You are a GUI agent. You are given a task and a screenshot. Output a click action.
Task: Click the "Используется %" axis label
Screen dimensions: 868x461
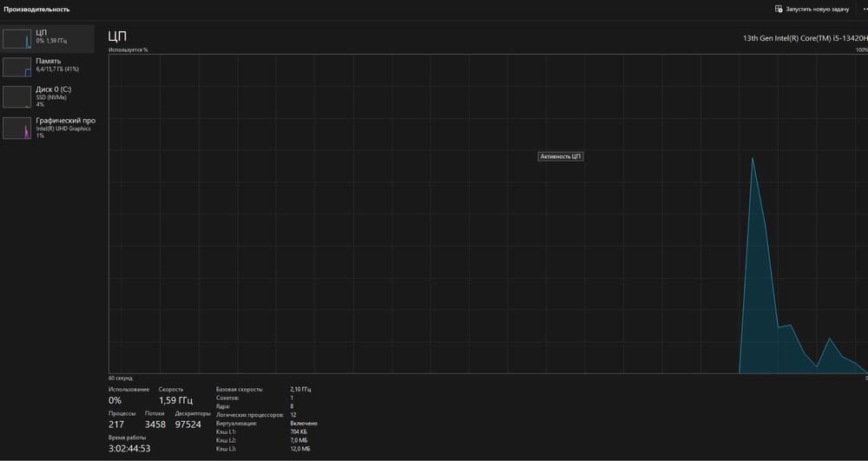click(128, 49)
